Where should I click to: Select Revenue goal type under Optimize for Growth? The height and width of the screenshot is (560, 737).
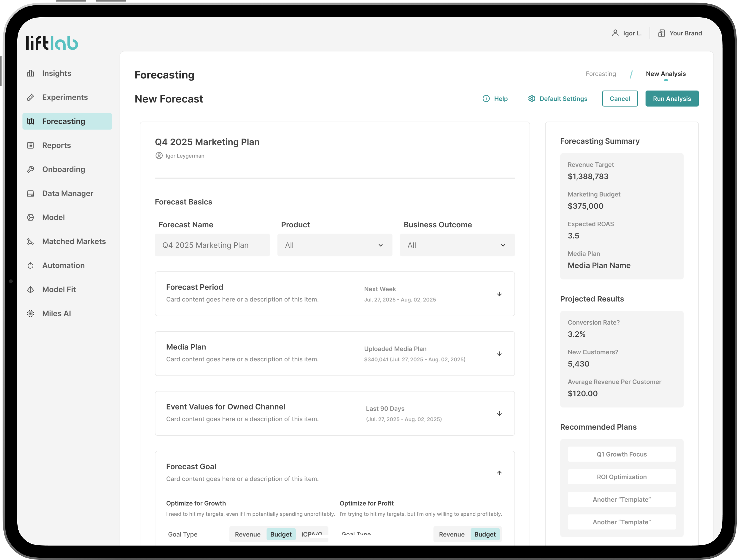pos(247,534)
